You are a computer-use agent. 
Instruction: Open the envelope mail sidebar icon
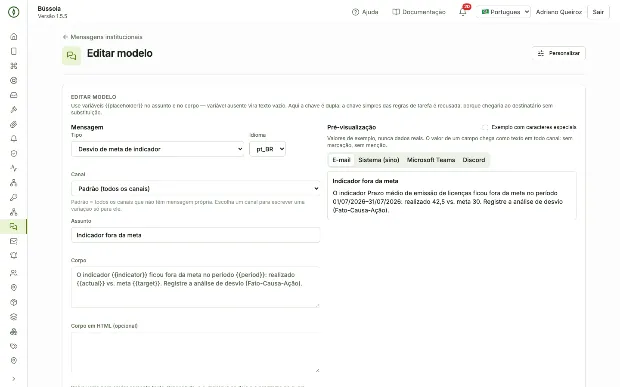coord(13,241)
